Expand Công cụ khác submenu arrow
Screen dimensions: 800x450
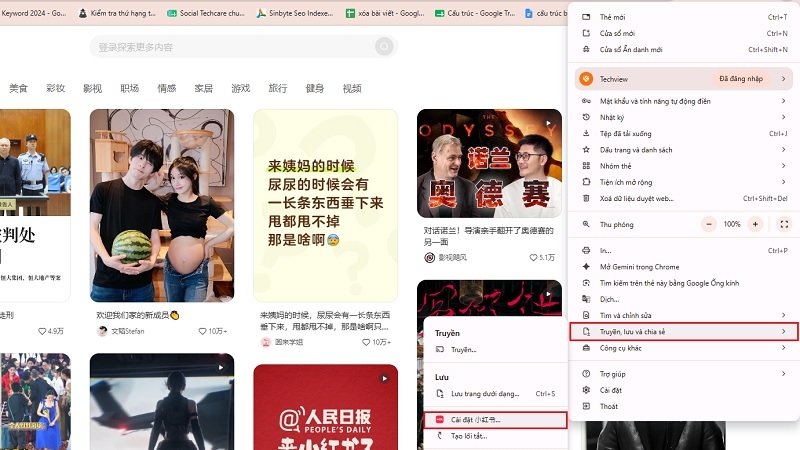tap(783, 348)
